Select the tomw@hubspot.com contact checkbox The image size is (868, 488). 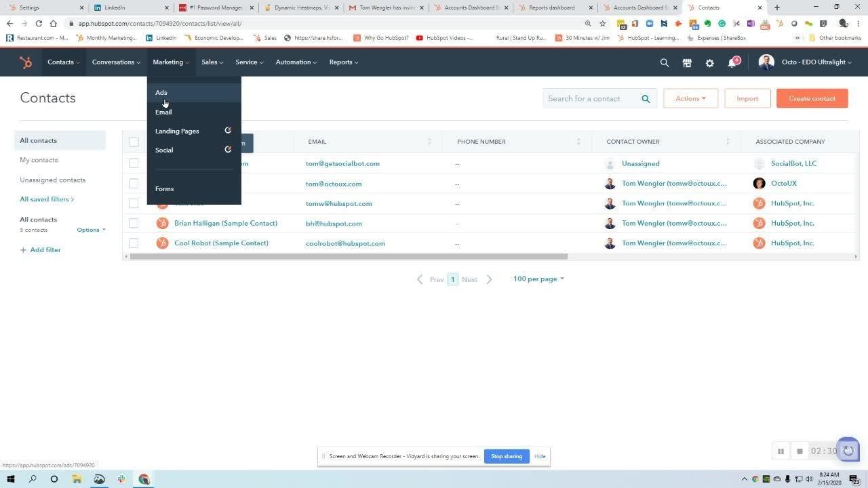134,203
